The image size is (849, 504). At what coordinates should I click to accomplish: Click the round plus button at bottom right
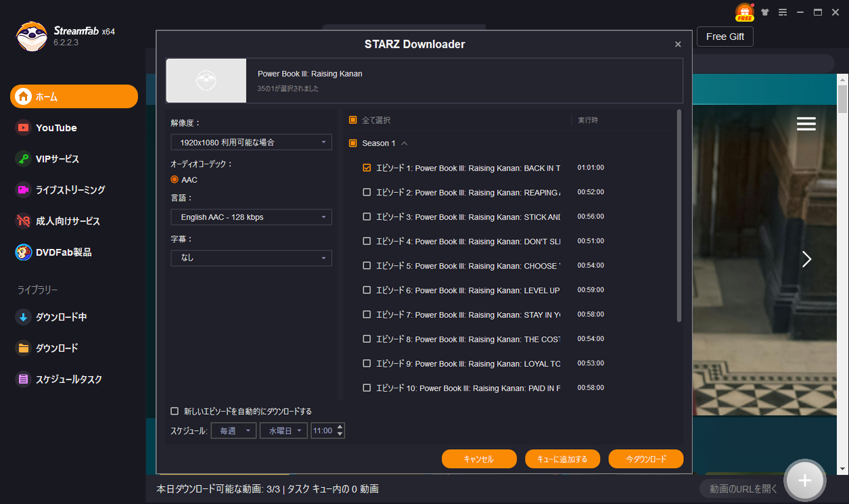coord(804,480)
